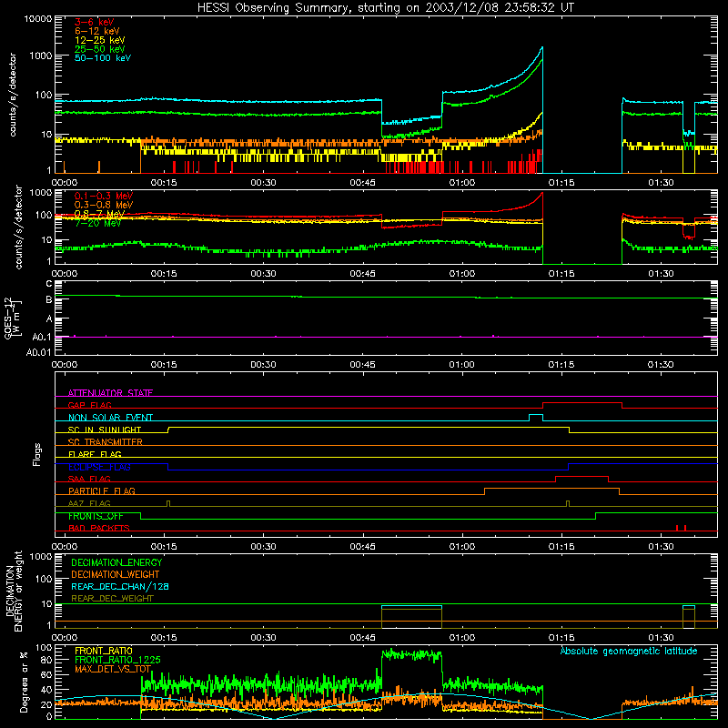Click the green 25-50 keV legend label
Screen dimensions: 728x728
100,49
